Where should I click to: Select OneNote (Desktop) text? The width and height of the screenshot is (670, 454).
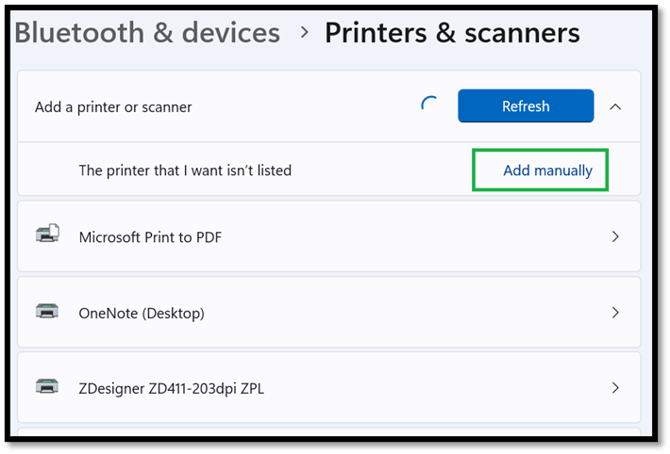pyautogui.click(x=141, y=313)
